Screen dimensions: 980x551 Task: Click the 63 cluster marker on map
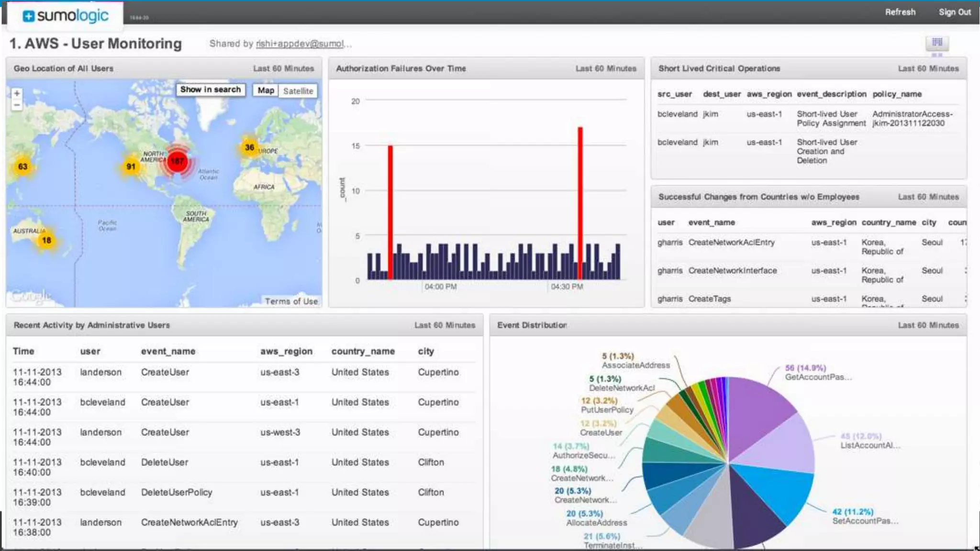pyautogui.click(x=22, y=166)
